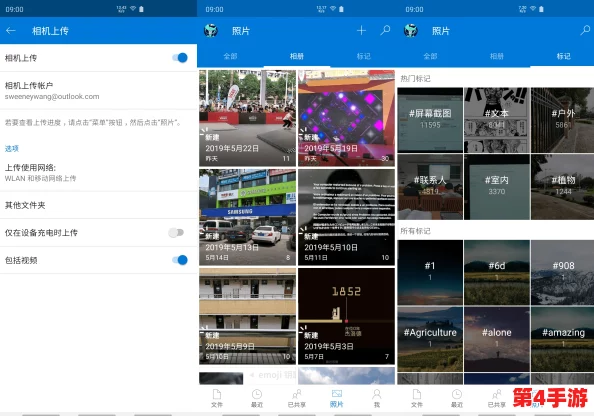Open the #Agriculture tag tile
This screenshot has width=594, height=416.
click(430, 339)
